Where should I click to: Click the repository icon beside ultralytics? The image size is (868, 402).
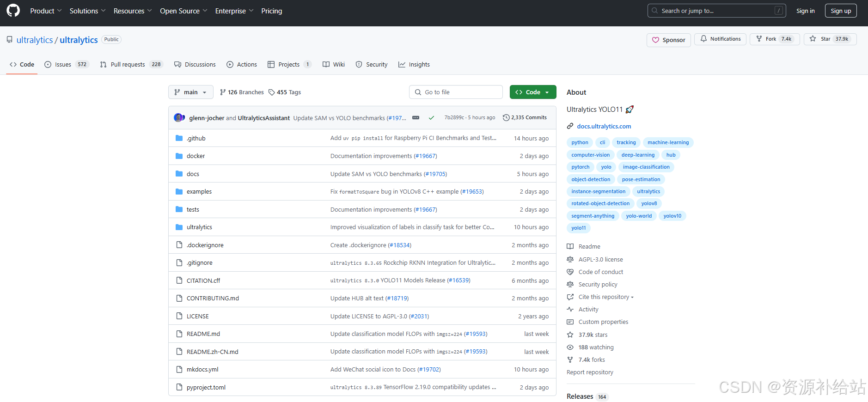click(10, 40)
